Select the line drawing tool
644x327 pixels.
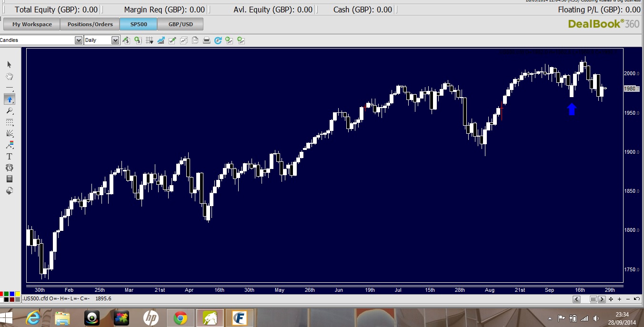tap(10, 88)
